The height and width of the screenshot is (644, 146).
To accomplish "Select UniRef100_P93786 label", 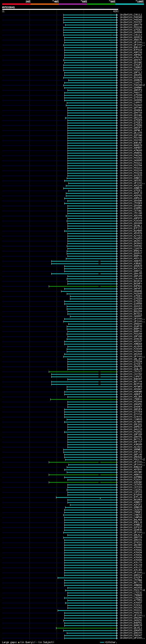I will click(x=131, y=138).
